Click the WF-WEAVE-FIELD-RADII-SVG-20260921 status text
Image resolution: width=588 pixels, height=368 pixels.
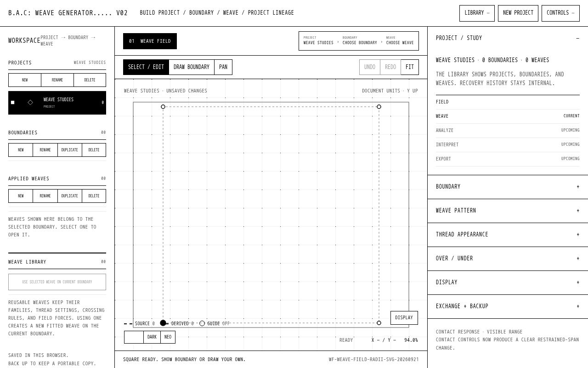pos(374,360)
